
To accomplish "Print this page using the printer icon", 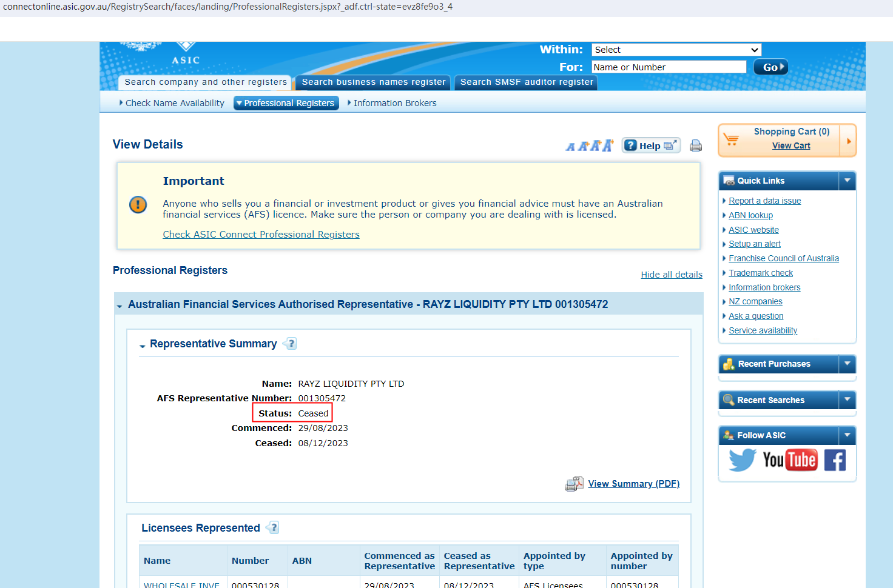I will tap(696, 145).
